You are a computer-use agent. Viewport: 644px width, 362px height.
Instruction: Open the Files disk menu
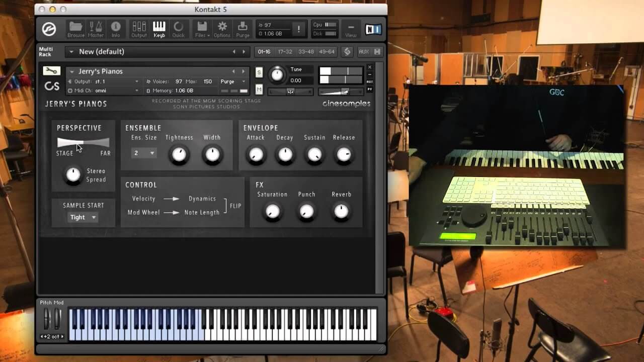[x=202, y=29]
